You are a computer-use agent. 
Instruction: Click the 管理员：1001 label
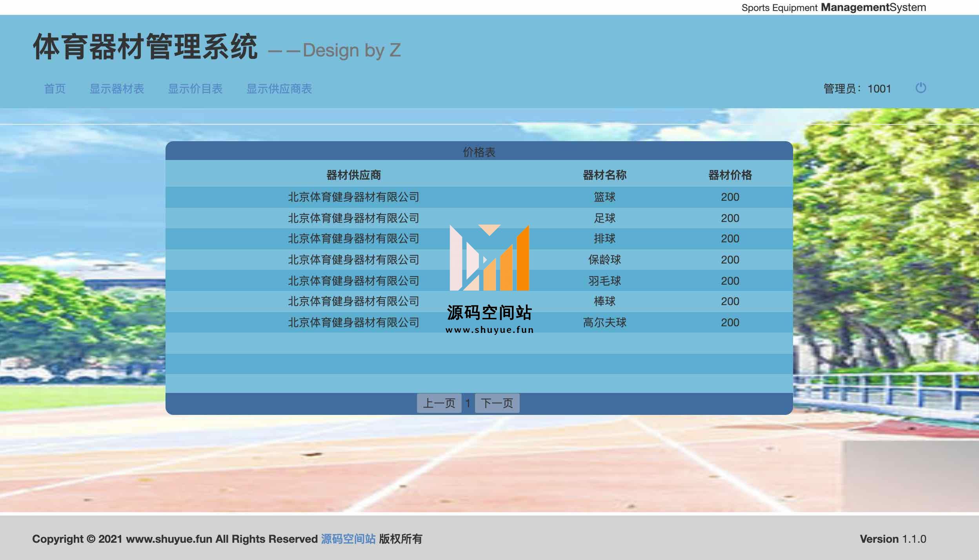[857, 89]
